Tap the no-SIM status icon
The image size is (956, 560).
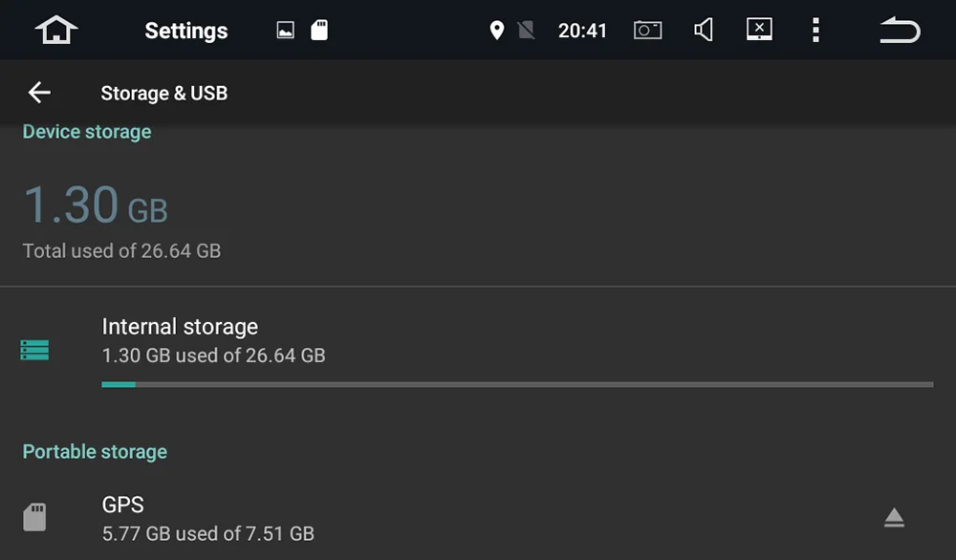pyautogui.click(x=526, y=30)
